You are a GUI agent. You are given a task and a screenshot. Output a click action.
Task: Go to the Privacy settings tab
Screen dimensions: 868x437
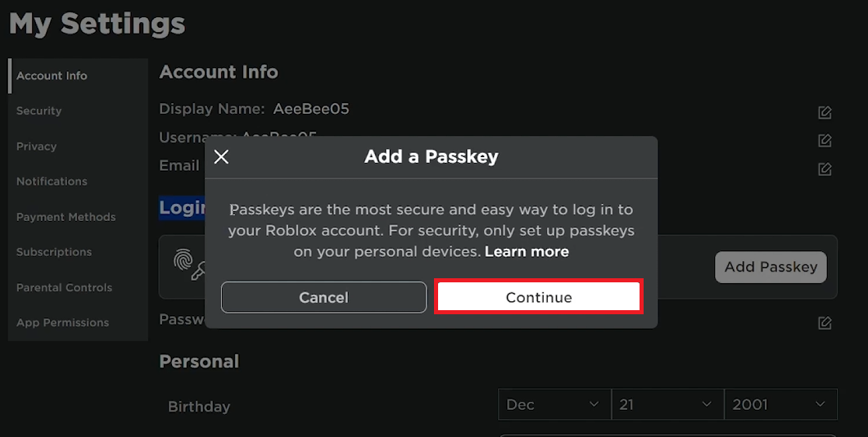[x=37, y=146]
